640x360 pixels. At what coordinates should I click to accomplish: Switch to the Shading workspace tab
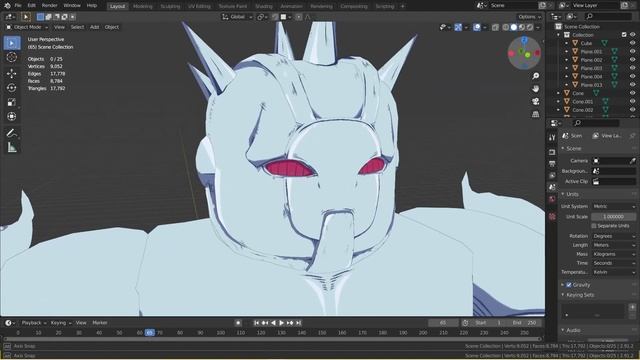click(263, 6)
